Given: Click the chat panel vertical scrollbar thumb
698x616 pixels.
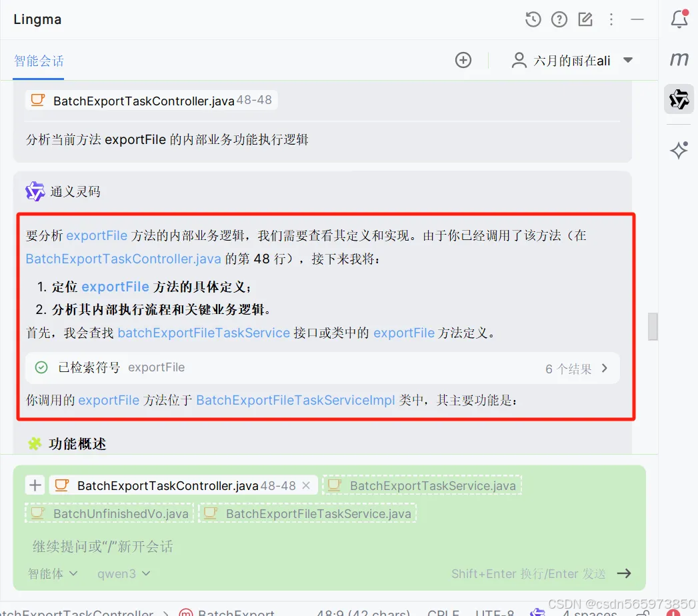Looking at the screenshot, I should pos(653,326).
